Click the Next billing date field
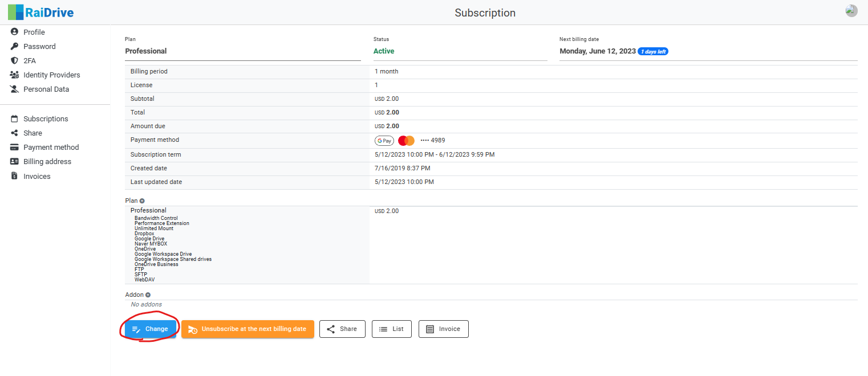868x376 pixels. pyautogui.click(x=708, y=51)
